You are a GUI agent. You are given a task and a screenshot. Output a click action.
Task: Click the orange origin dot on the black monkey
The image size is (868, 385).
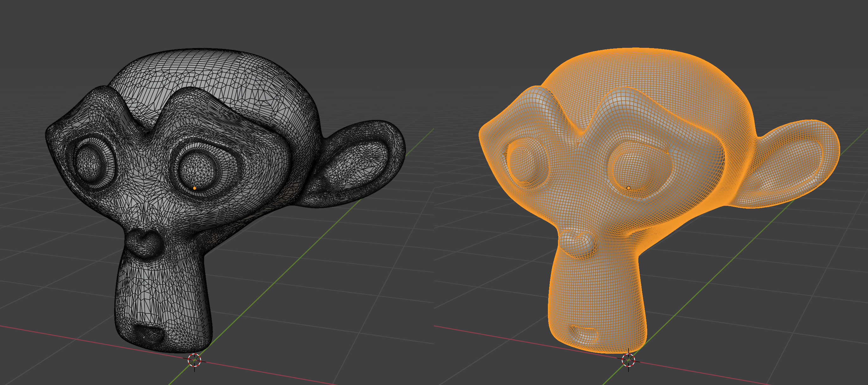pos(195,188)
